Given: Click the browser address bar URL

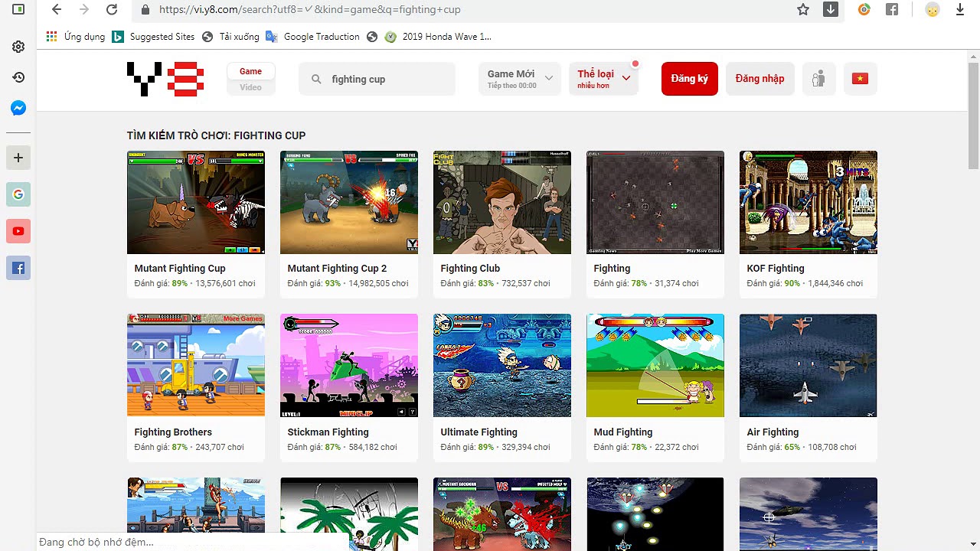Looking at the screenshot, I should coord(310,10).
